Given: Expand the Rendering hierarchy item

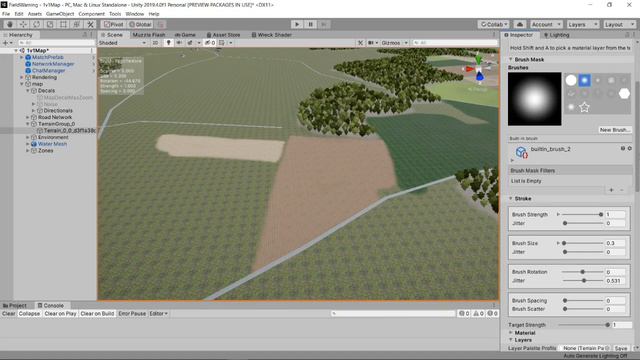Looking at the screenshot, I should pos(22,77).
